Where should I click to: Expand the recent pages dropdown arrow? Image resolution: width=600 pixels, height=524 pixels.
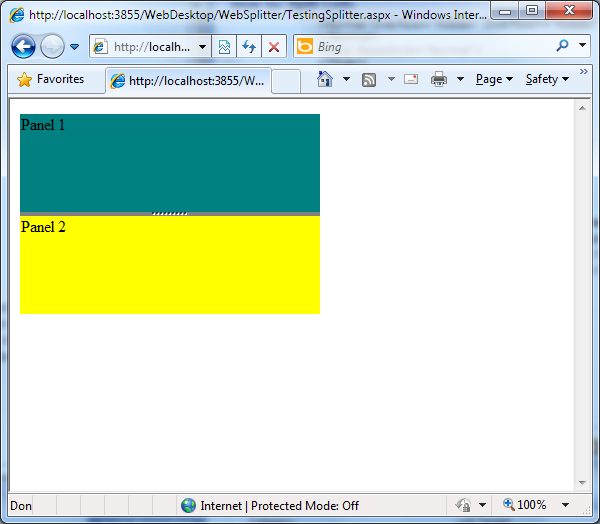[74, 47]
